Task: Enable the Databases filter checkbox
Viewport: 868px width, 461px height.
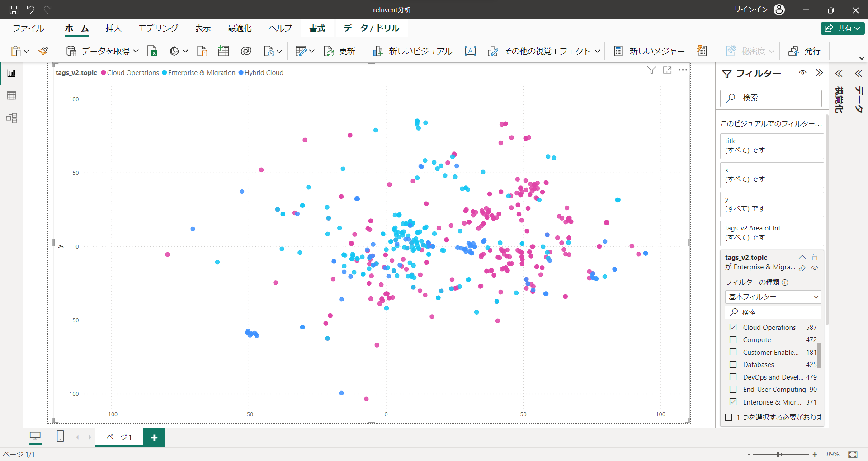Action: point(733,365)
